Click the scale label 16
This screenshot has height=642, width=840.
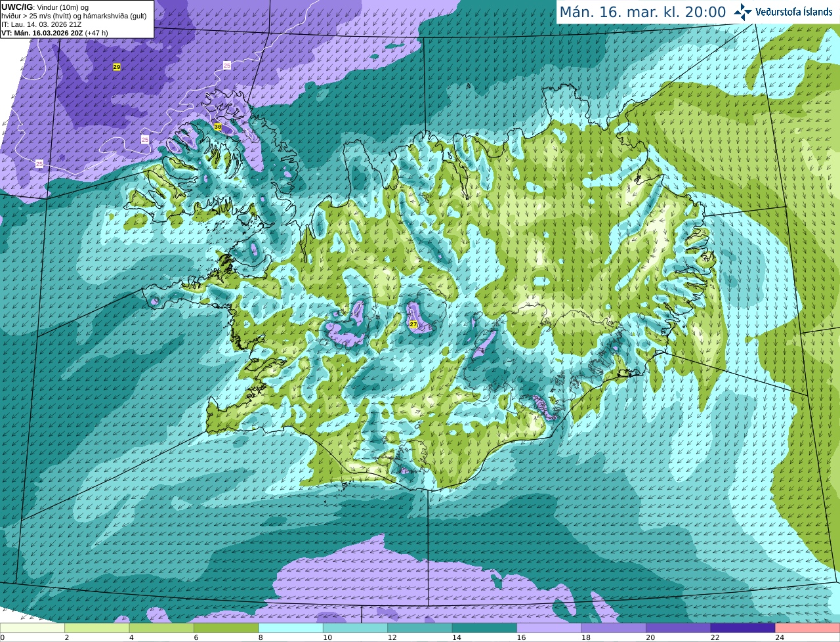tap(521, 637)
